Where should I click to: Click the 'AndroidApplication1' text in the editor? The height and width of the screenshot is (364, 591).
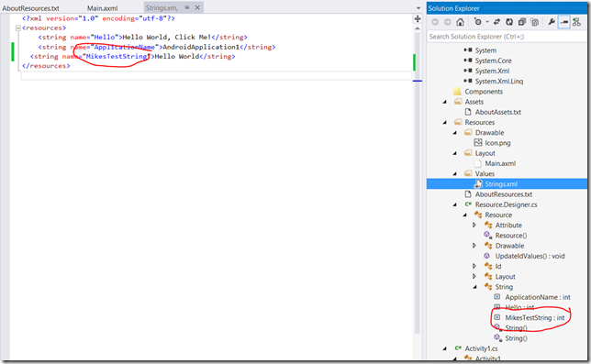[201, 47]
